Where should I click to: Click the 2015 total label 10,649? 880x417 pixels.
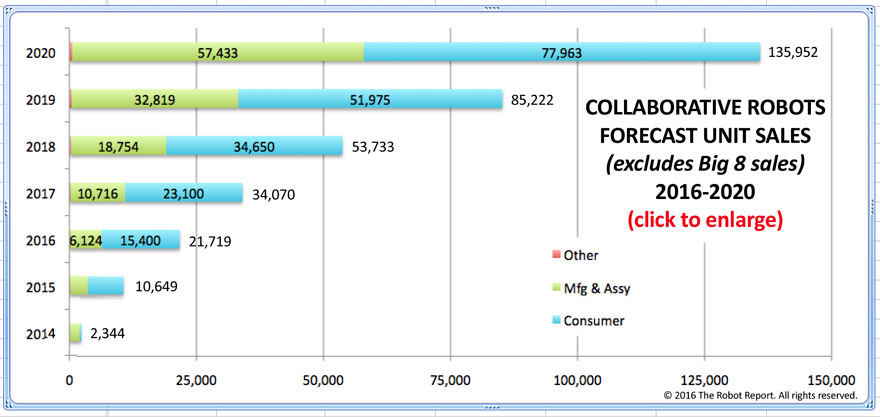point(154,286)
